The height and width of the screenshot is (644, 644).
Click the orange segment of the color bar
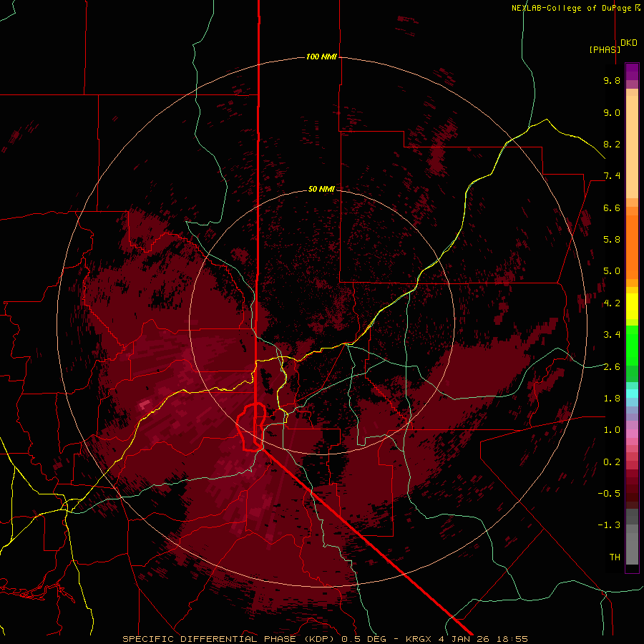tap(632, 246)
